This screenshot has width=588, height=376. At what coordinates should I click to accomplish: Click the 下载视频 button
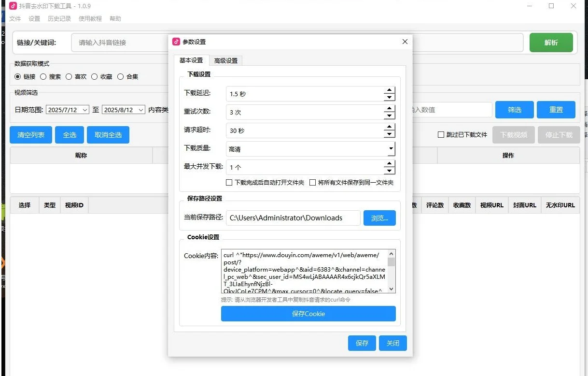click(514, 135)
